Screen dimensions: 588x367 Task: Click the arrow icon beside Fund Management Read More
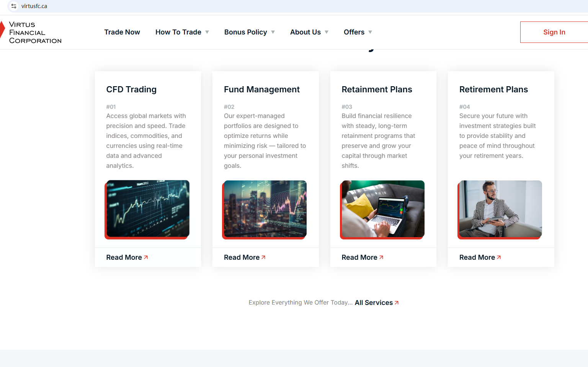coord(263,257)
